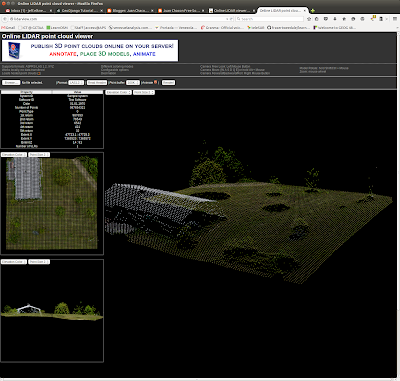Click the bookmark star icon in toolbar
This screenshot has height=381, width=400.
tap(309, 19)
